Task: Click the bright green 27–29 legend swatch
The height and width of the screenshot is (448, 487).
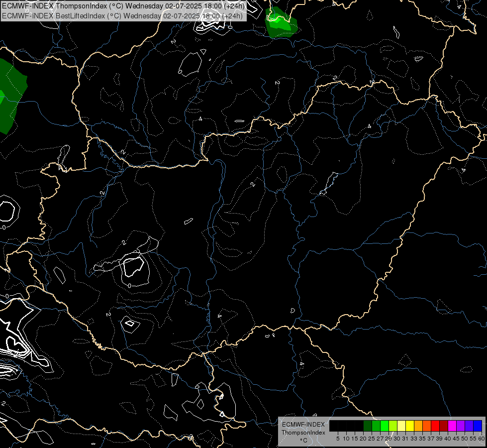Action: [x=385, y=426]
